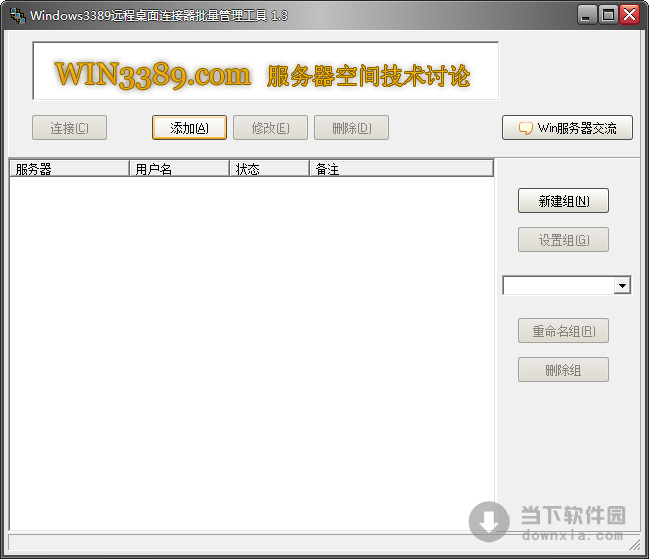
Task: Open the Win服务器交流 forum button
Action: (x=567, y=127)
